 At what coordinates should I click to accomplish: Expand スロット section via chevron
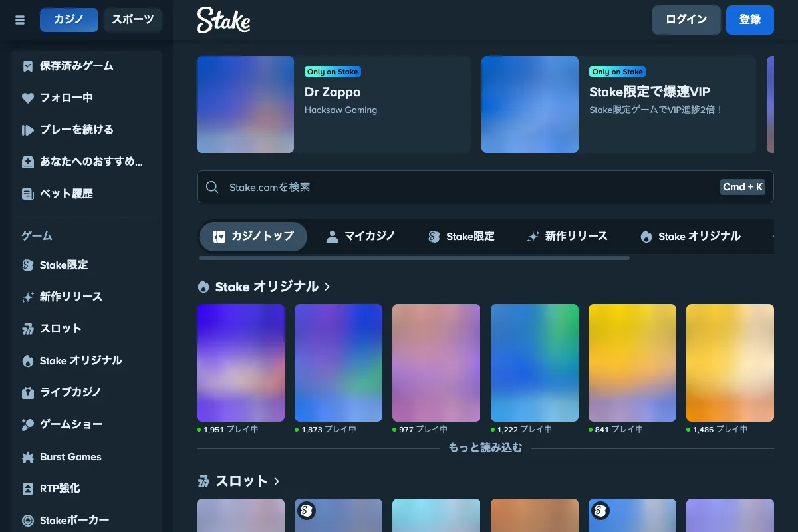click(277, 481)
